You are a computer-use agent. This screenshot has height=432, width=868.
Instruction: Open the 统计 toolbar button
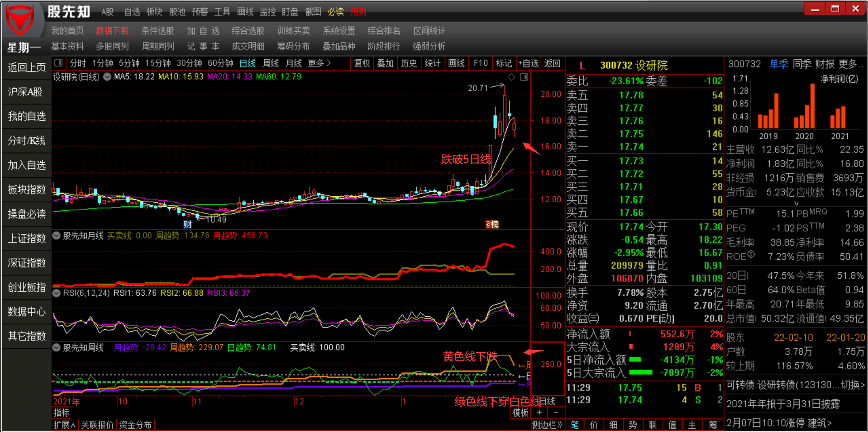point(433,63)
